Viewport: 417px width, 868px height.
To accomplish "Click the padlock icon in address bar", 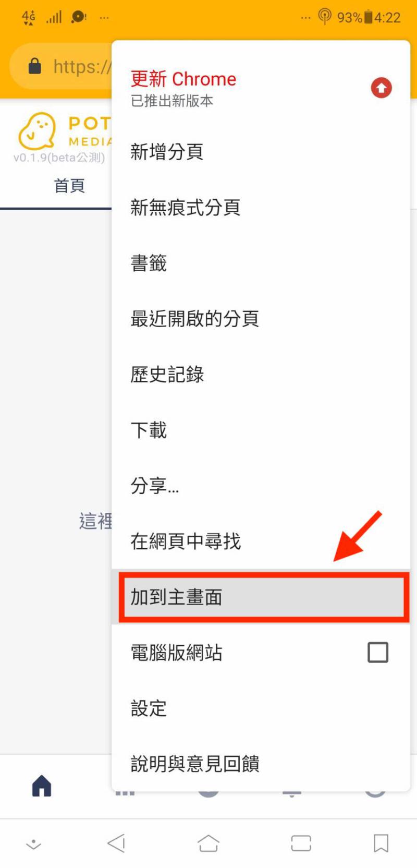I will [x=34, y=66].
